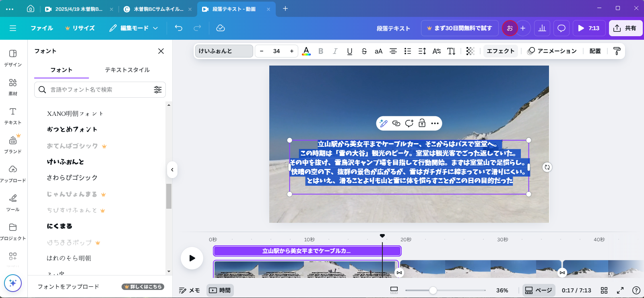Viewport: 644px width, 298px height.
Task: Toggle bold formatting
Action: pos(321,51)
